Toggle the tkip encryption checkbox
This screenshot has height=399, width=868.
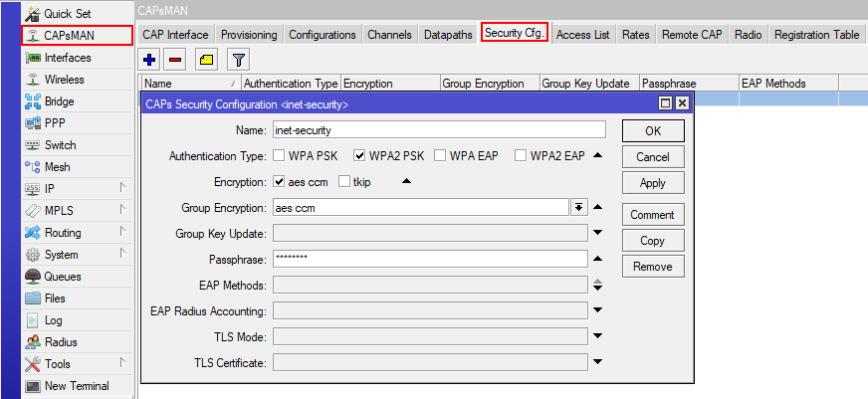[x=344, y=182]
